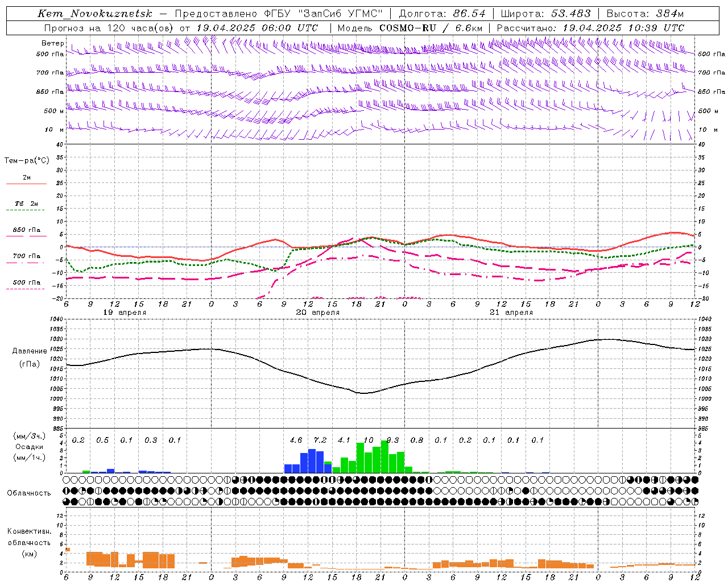Click the solid red 2м legend line
728x582 pixels.
(26, 184)
